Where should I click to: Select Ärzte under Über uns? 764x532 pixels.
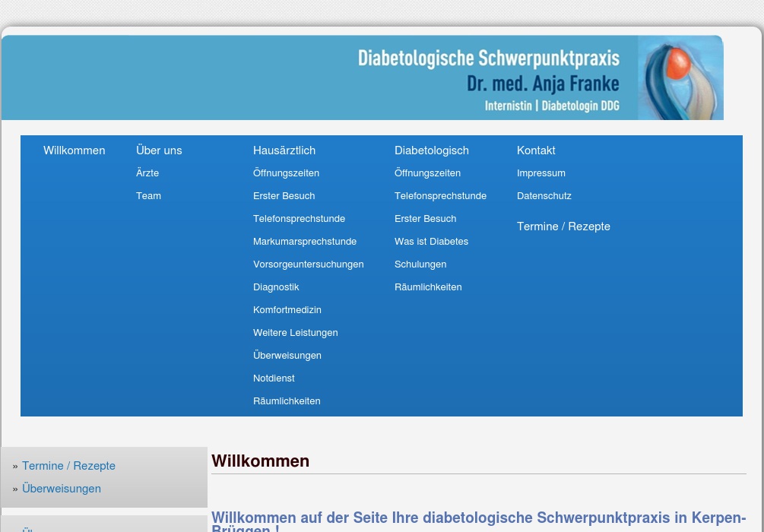(x=147, y=173)
